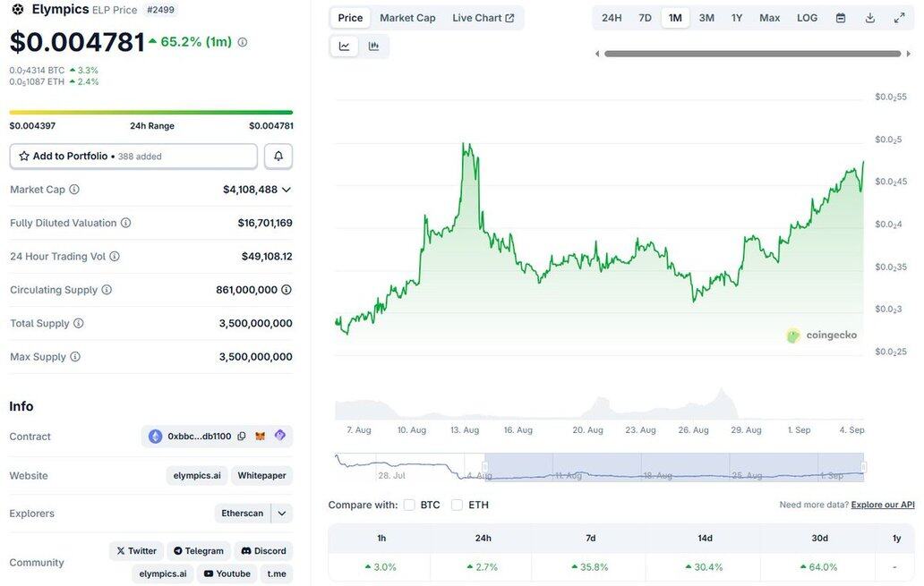Screen dimensions: 924x586
Task: Click the contract address 0xbbc...db1100
Action: [x=199, y=437]
